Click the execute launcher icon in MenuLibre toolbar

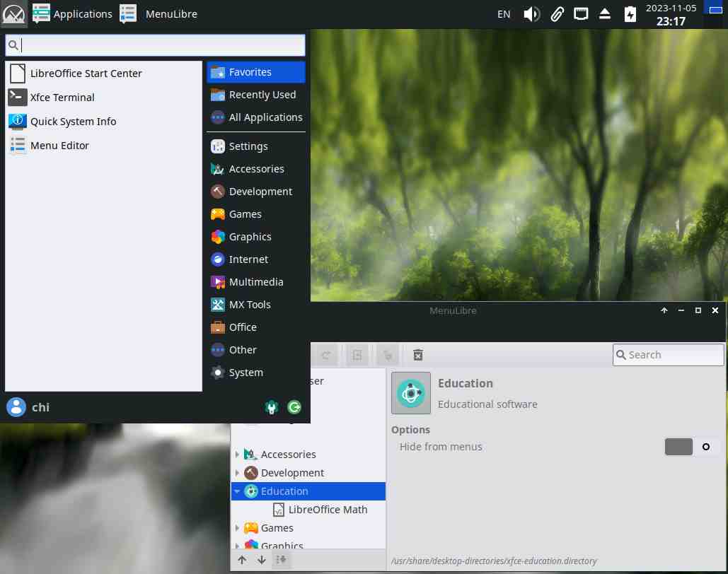(388, 356)
